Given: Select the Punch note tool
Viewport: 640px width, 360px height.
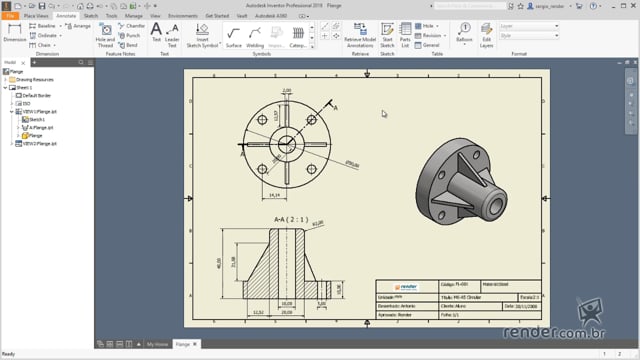Looking at the screenshot, I should click(x=129, y=36).
